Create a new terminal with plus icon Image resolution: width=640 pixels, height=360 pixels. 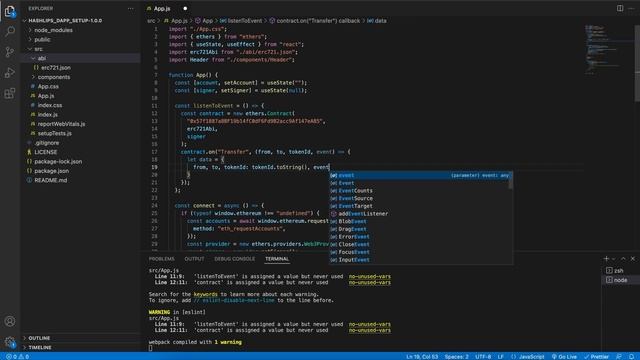point(606,259)
